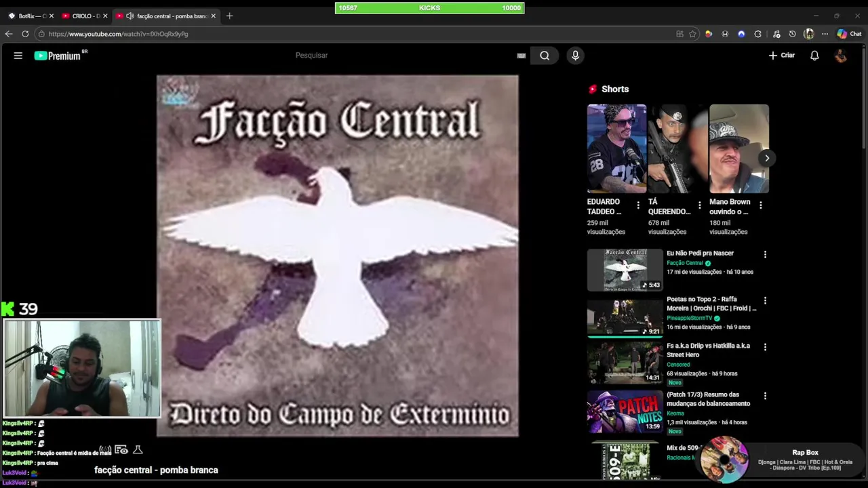Click the split-screen icon in the address bar
Image resolution: width=868 pixels, height=488 pixels.
(679, 34)
